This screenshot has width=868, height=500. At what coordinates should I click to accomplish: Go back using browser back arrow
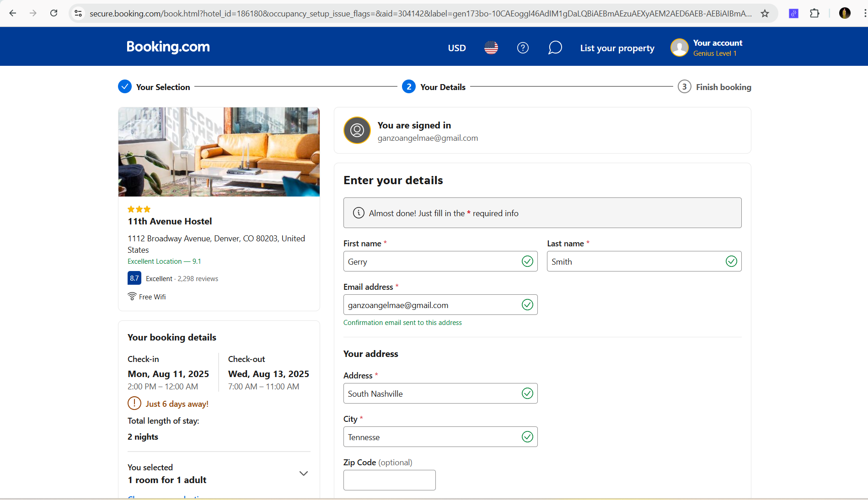(x=13, y=13)
